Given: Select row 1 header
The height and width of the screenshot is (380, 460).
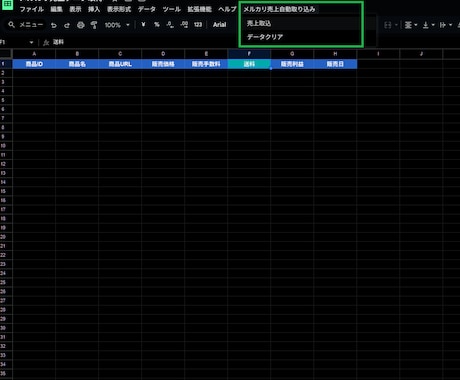Looking at the screenshot, I should (x=6, y=64).
